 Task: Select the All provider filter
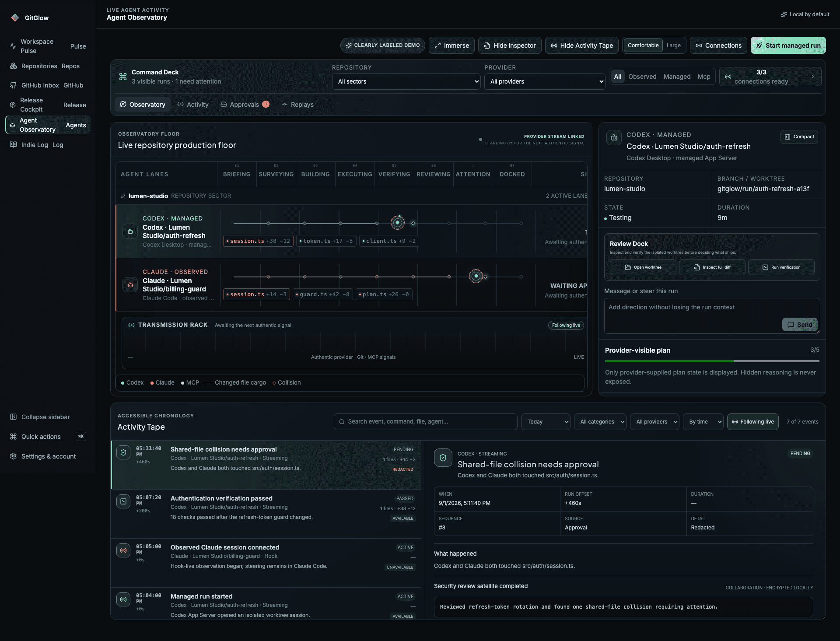coord(617,77)
